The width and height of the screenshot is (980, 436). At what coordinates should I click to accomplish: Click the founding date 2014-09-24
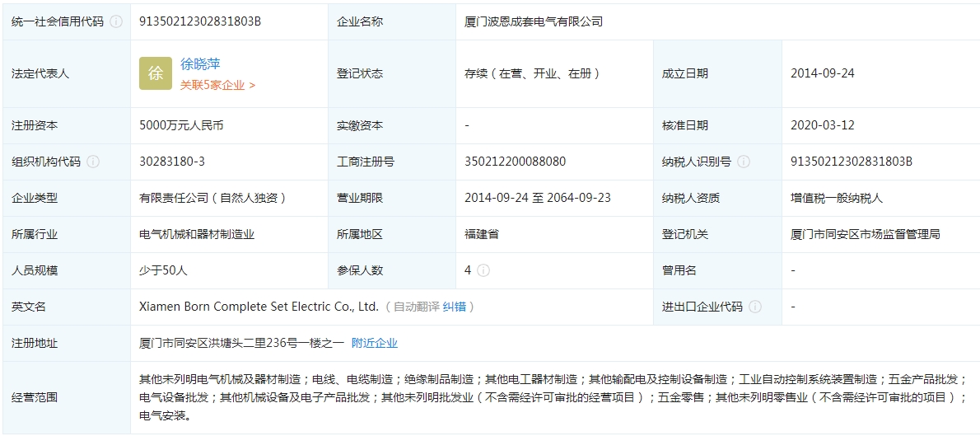(x=822, y=73)
